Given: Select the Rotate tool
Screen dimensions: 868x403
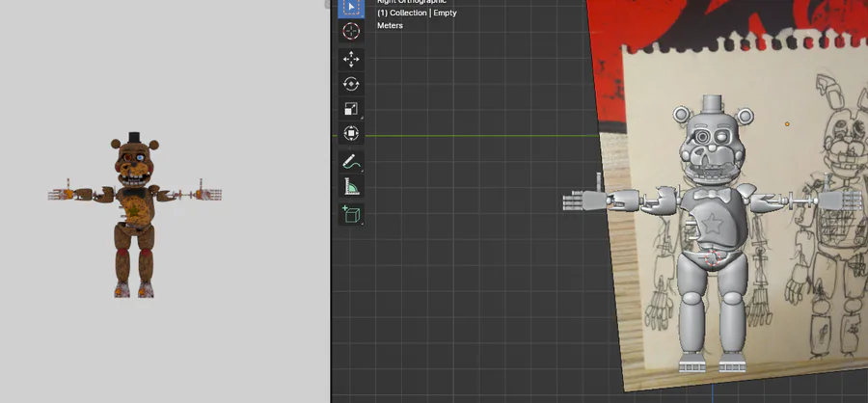Looking at the screenshot, I should [351, 84].
